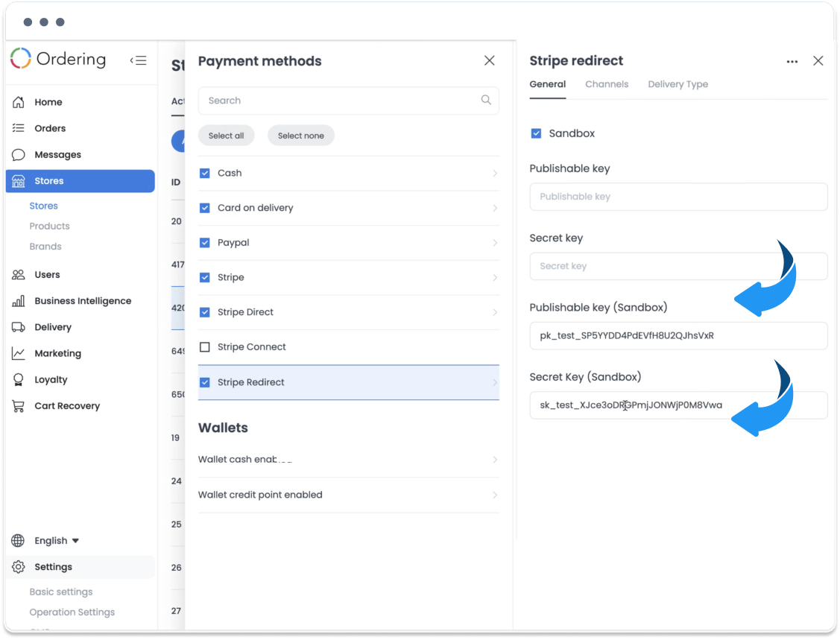Expand the Paypal row chevron
The width and height of the screenshot is (840, 640).
point(494,243)
